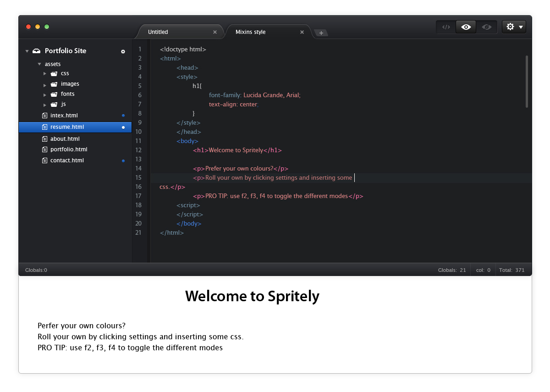This screenshot has height=392, width=550.
Task: Expand the fonts folder arrow
Action: 45,94
